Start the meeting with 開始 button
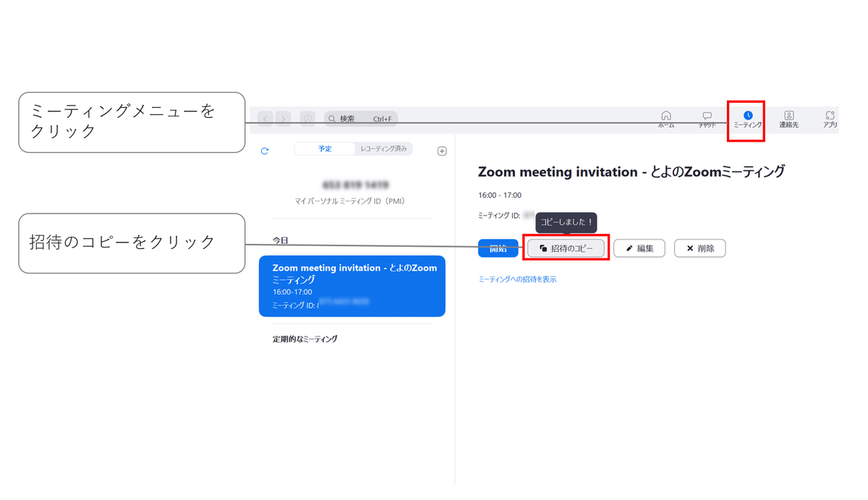Image resolution: width=868 pixels, height=500 pixels. click(x=498, y=248)
